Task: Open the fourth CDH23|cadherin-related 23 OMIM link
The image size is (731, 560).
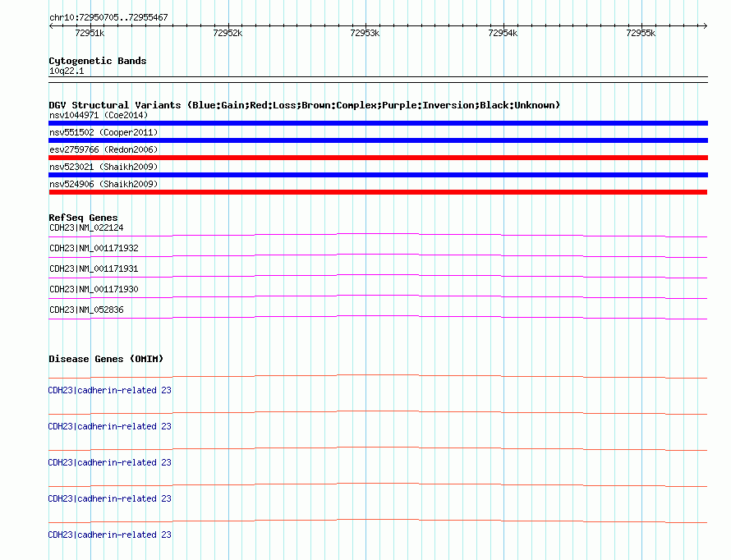Action: [x=109, y=498]
